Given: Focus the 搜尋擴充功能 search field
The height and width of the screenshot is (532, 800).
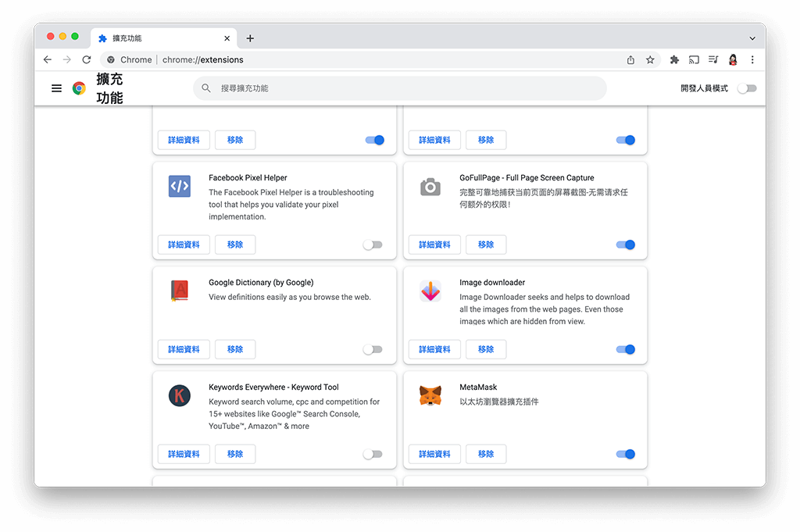Looking at the screenshot, I should click(400, 88).
